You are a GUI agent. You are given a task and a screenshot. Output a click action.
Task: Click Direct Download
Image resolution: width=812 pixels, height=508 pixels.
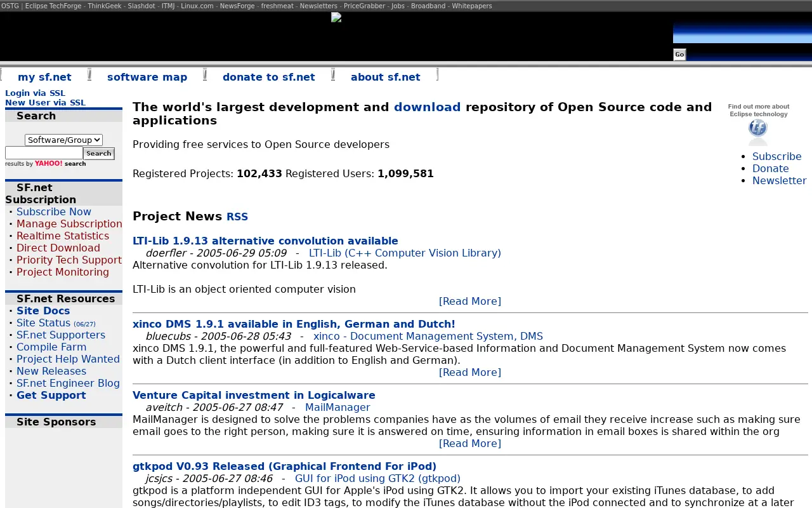tap(58, 248)
